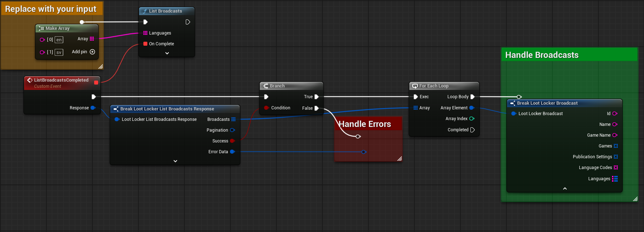This screenshot has width=644, height=232.
Task: Click the On Complete delegate pin
Action: (145, 44)
